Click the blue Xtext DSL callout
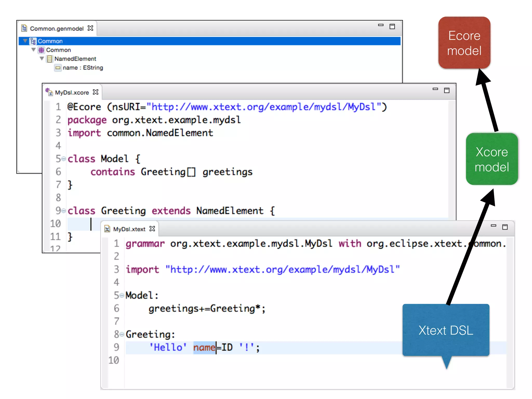 [x=445, y=330]
